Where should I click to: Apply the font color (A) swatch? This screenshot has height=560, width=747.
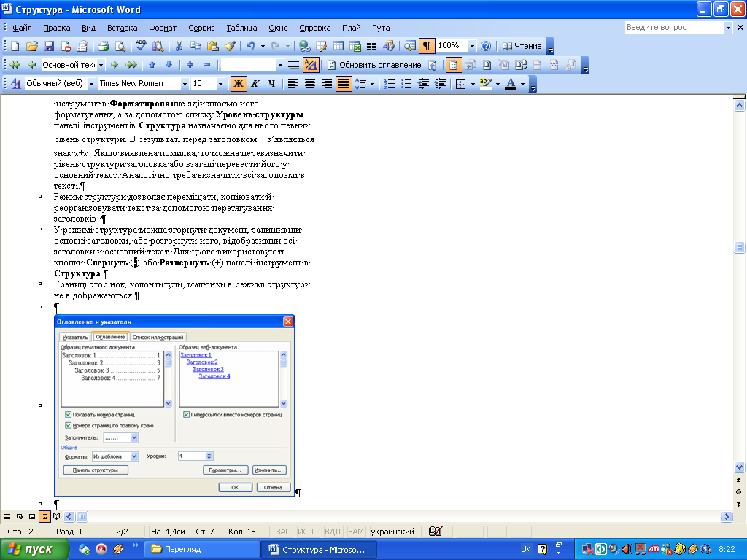point(511,84)
